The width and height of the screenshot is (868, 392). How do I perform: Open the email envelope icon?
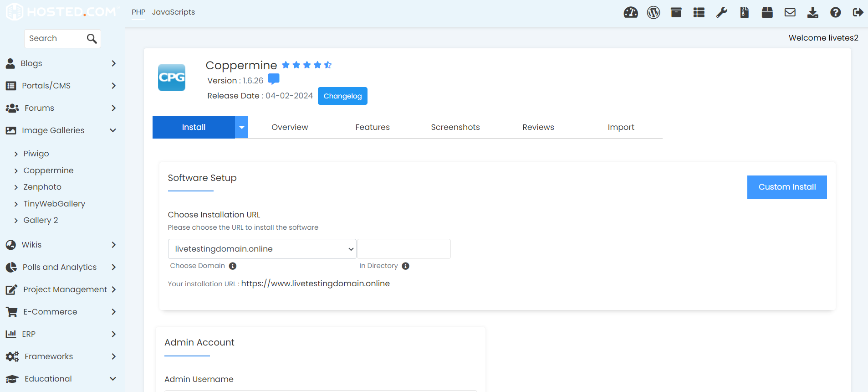point(790,12)
